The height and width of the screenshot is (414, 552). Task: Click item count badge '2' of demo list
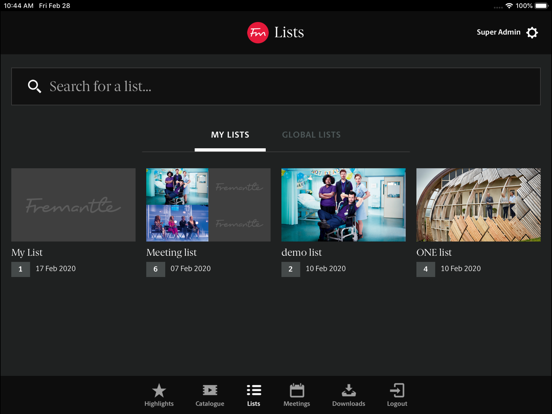(x=290, y=269)
